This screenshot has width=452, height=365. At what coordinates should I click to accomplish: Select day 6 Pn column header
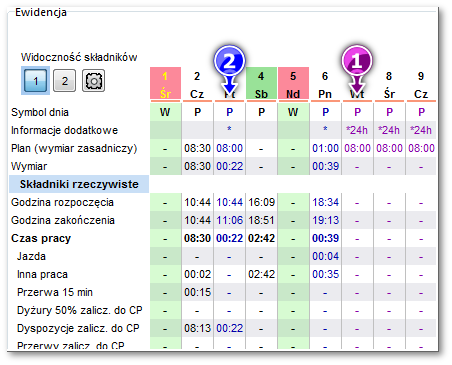325,84
